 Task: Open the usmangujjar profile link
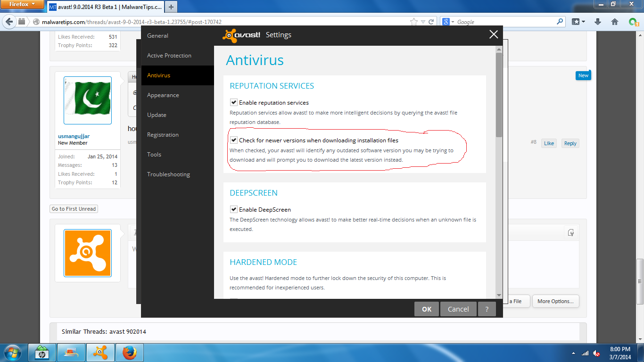click(x=73, y=136)
